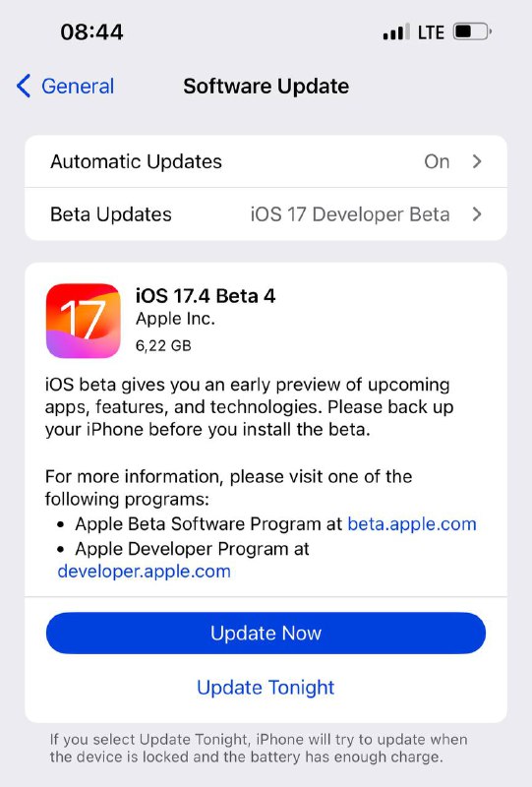Open Beta Updates chevron arrow

click(x=477, y=214)
